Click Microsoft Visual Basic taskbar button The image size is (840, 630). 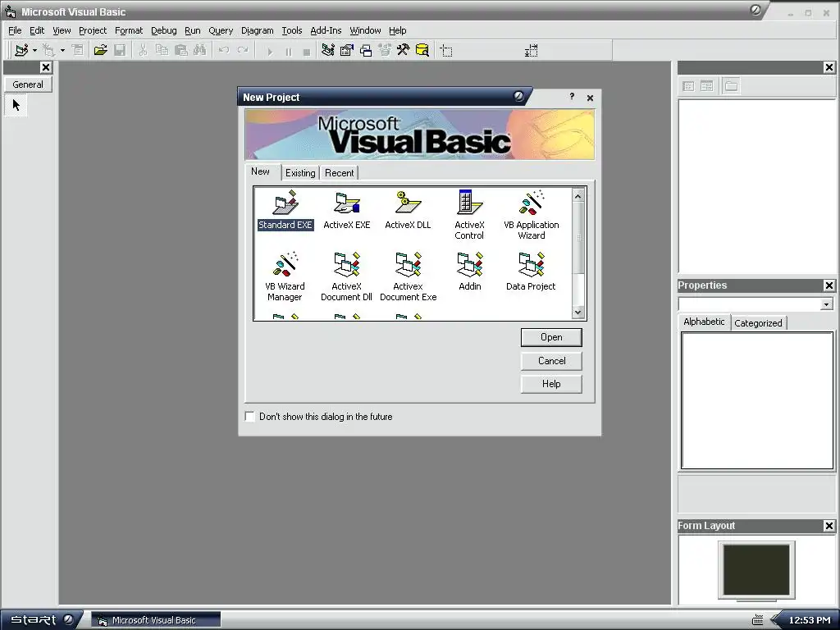coord(155,620)
